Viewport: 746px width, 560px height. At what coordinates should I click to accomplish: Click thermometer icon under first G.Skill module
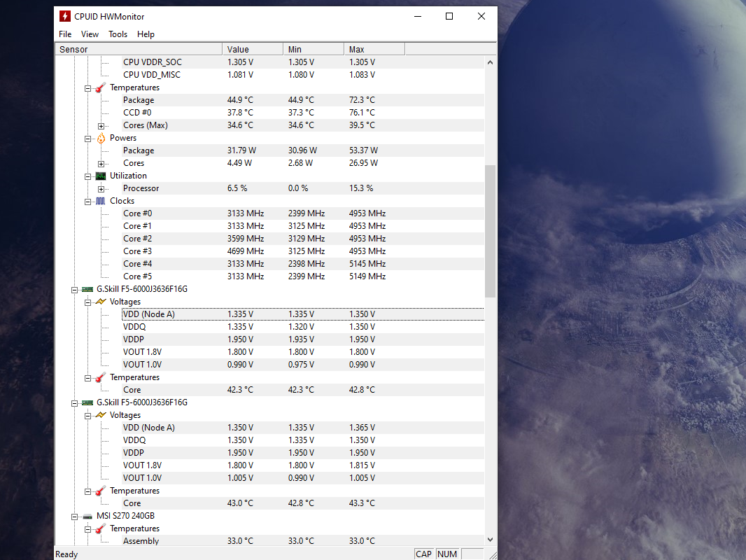(x=100, y=377)
